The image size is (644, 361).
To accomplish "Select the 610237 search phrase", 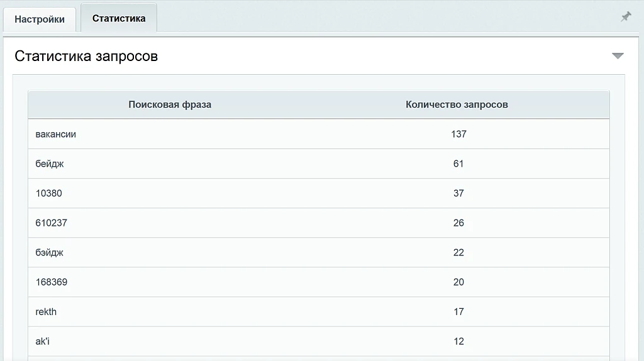I will click(x=51, y=223).
